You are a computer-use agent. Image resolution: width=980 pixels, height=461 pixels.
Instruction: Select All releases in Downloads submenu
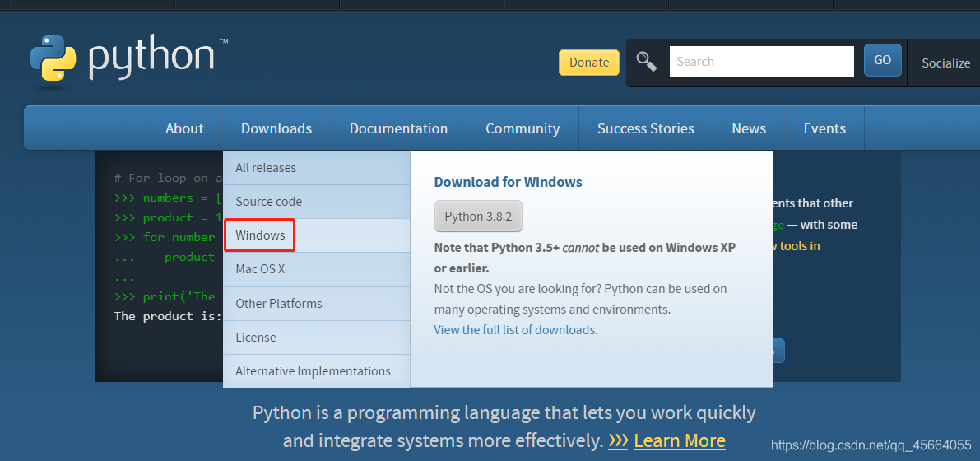coord(317,168)
